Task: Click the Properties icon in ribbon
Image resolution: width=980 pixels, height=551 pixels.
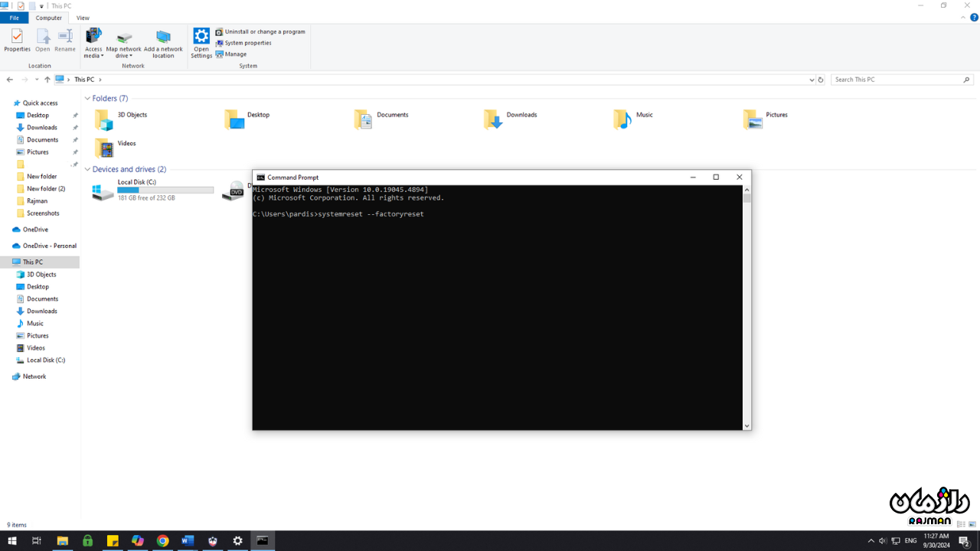Action: (x=17, y=37)
